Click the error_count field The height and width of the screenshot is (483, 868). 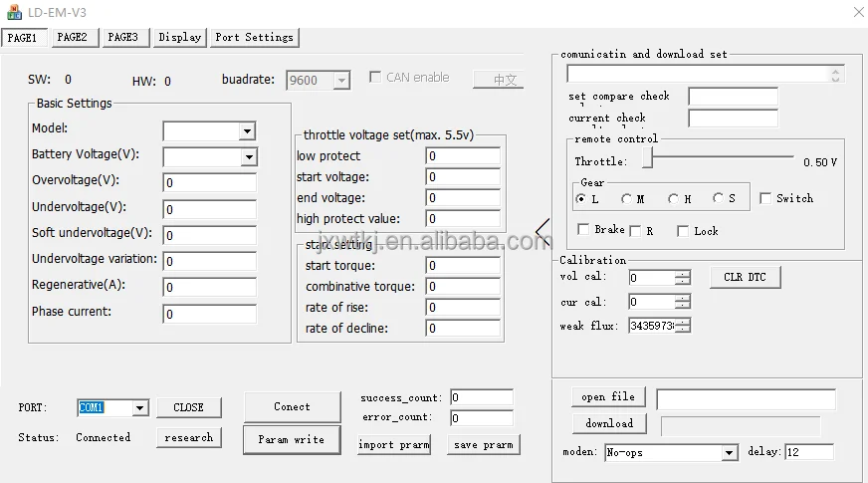[482, 418]
